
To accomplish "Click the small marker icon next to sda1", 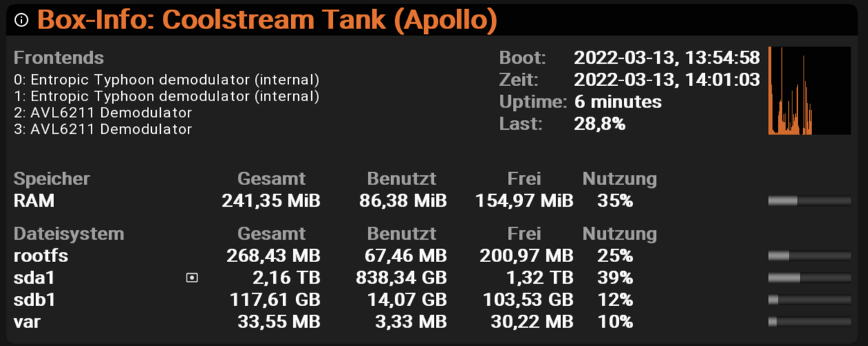I will [x=192, y=278].
